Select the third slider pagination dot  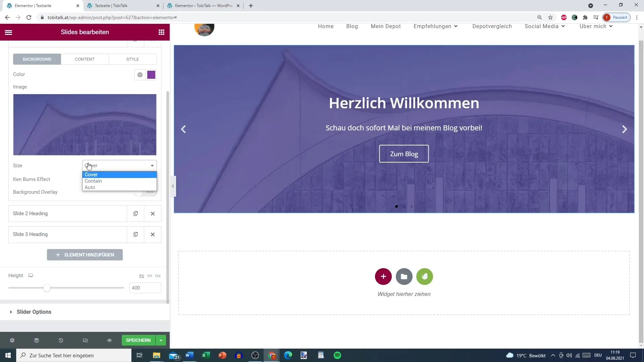tap(412, 206)
